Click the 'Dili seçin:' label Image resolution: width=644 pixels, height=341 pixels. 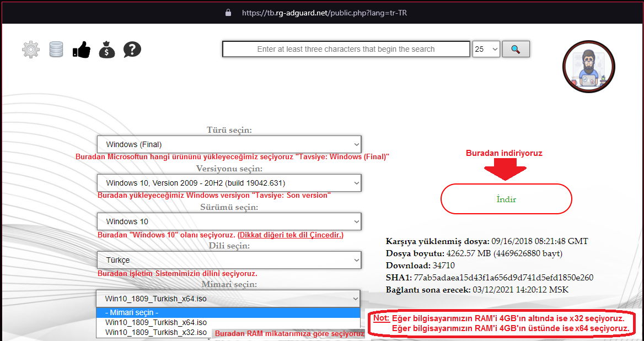[229, 245]
